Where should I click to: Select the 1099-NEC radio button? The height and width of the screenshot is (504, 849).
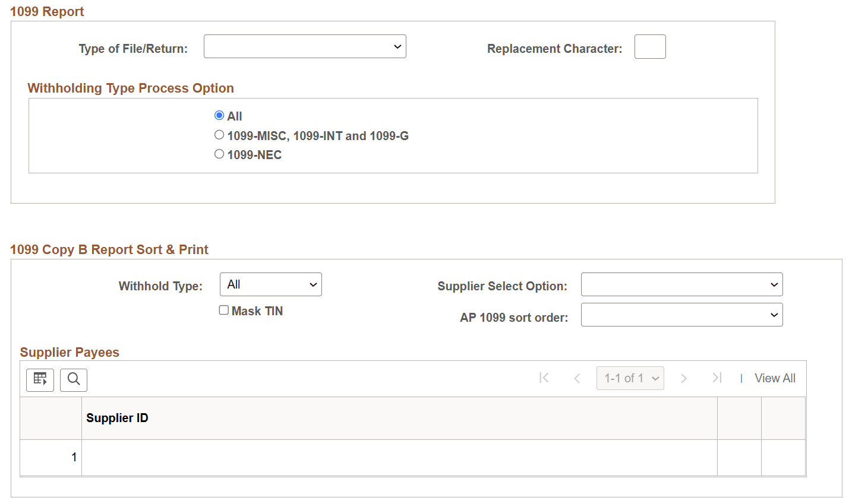click(219, 154)
